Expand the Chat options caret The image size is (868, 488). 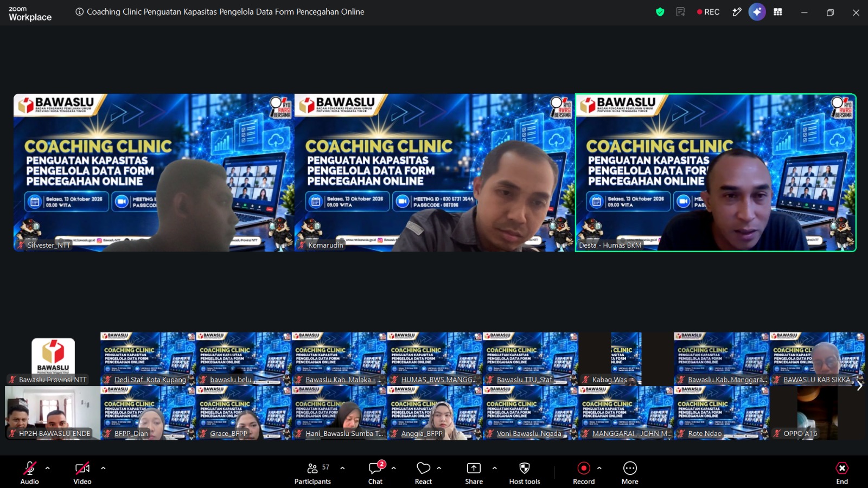coord(393,468)
